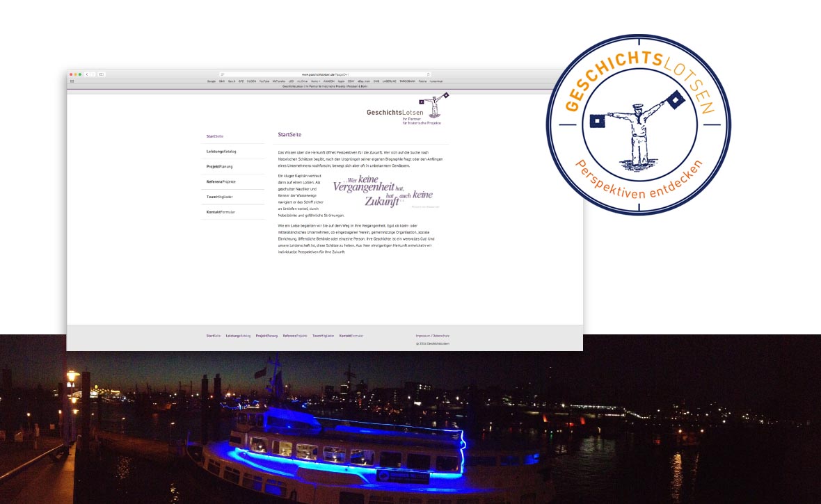Go back with Safari's back arrow
821x504 pixels.
tap(87, 74)
